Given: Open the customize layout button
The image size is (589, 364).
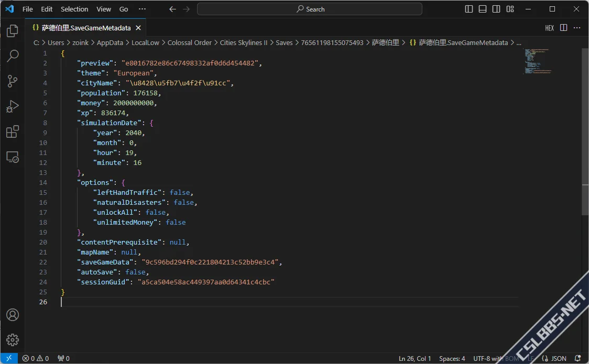Looking at the screenshot, I should tap(510, 9).
